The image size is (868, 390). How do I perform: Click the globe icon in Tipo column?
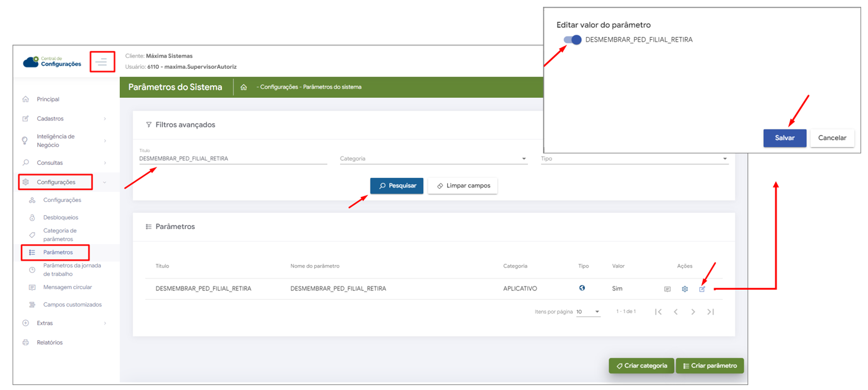click(x=582, y=288)
